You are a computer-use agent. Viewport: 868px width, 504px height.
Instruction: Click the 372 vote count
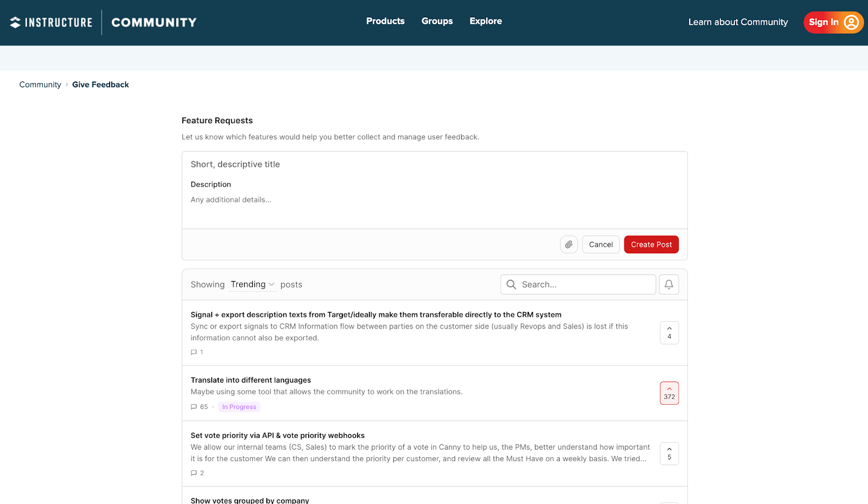(669, 397)
